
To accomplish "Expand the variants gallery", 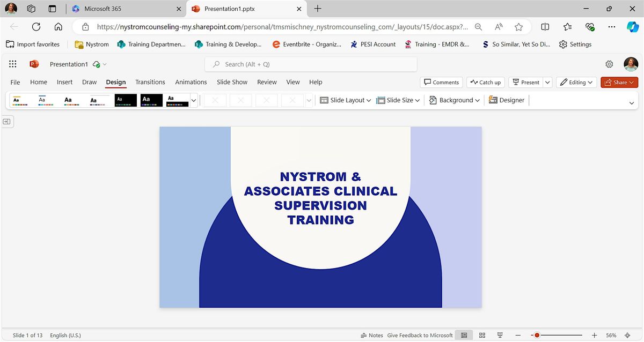I will pos(309,100).
